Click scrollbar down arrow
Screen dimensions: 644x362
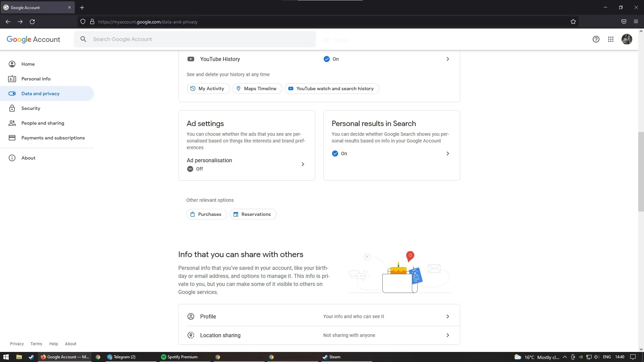tap(641, 349)
